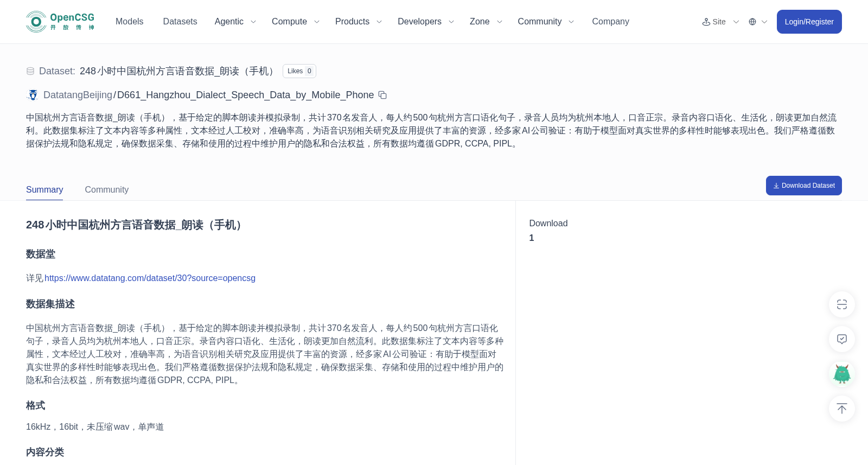
Task: Go to Models page
Action: pyautogui.click(x=130, y=22)
